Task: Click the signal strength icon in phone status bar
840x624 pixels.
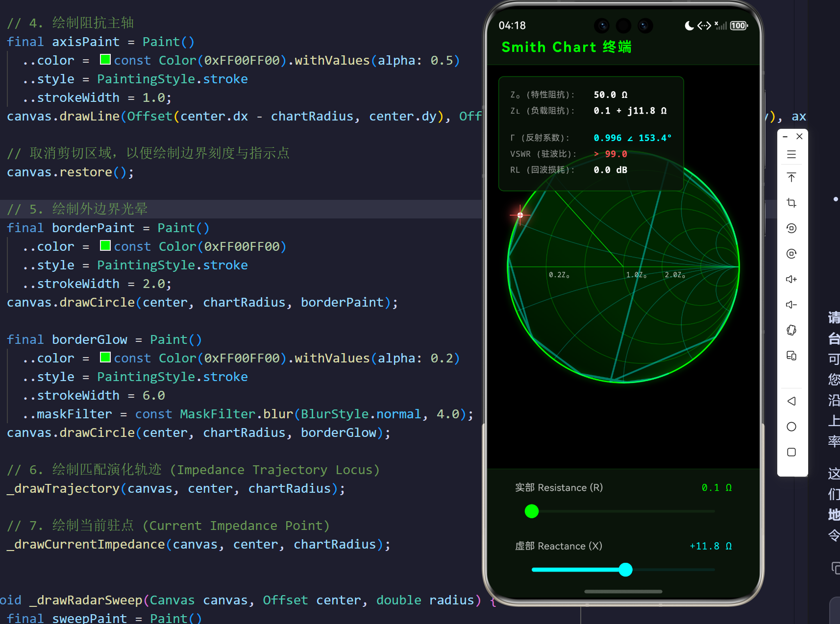Action: coord(720,25)
